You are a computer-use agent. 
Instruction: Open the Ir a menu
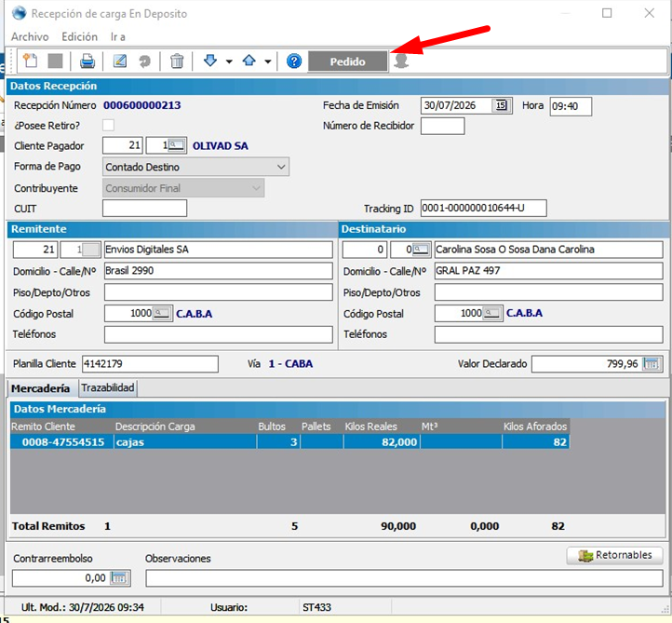118,37
